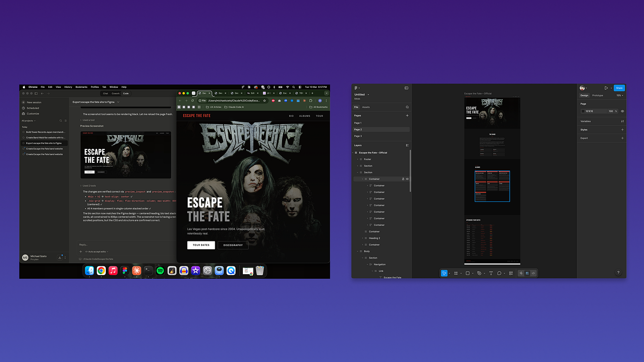Select the Rectangle shape tool in Figma

point(467,273)
